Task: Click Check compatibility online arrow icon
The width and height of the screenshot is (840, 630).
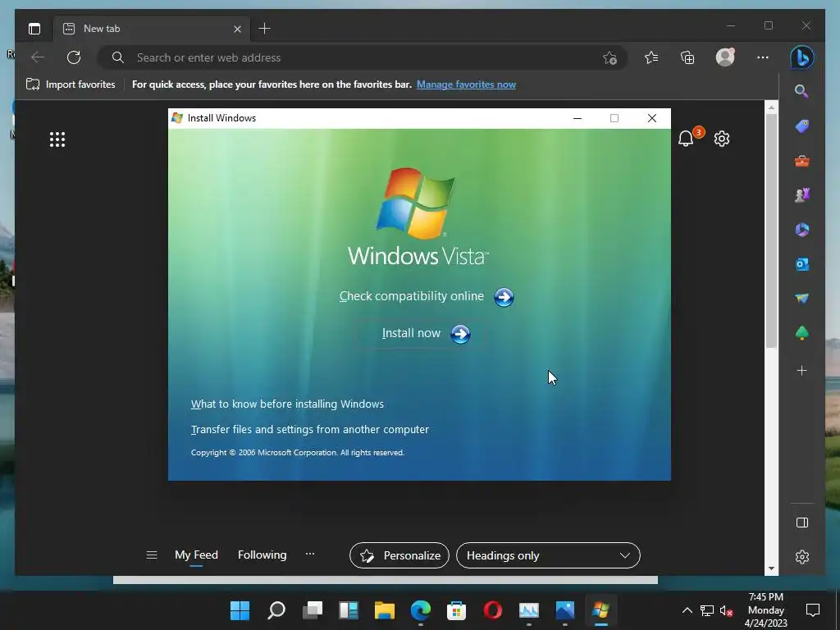Action: [504, 297]
